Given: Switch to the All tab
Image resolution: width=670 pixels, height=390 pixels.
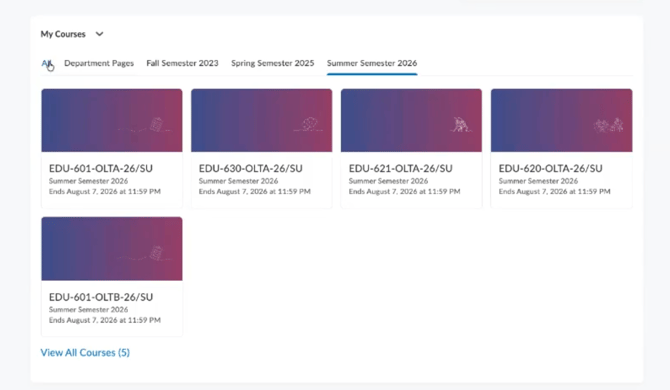Looking at the screenshot, I should 47,63.
